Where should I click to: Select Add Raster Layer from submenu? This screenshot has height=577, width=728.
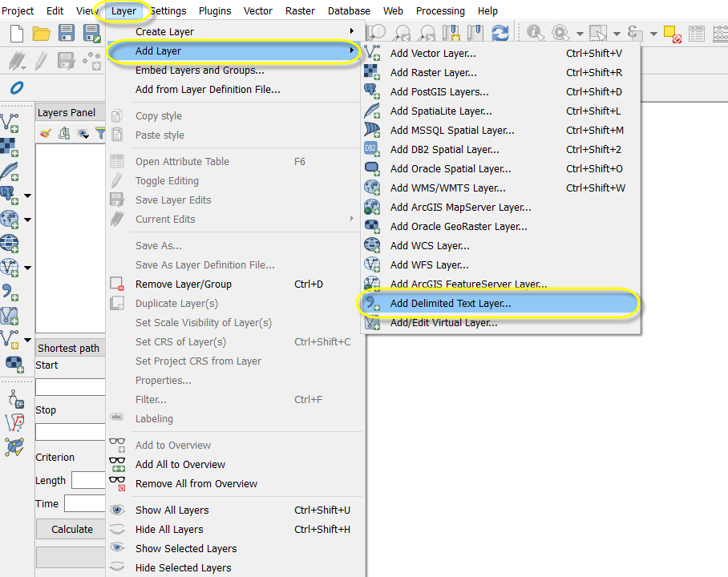(433, 73)
